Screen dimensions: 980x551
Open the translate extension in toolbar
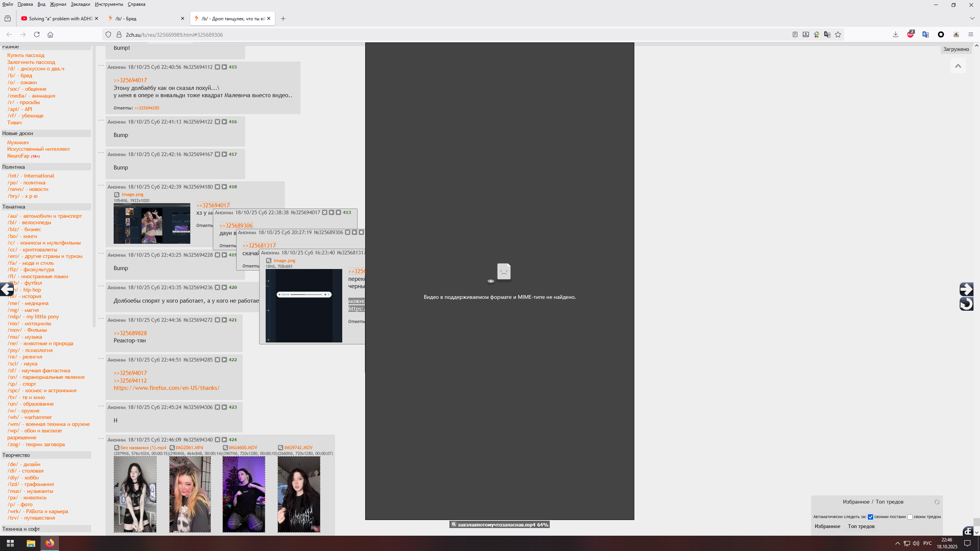pos(926,34)
